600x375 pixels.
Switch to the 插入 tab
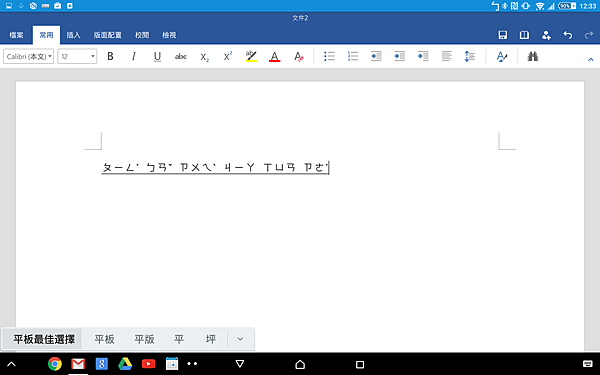pyautogui.click(x=73, y=35)
